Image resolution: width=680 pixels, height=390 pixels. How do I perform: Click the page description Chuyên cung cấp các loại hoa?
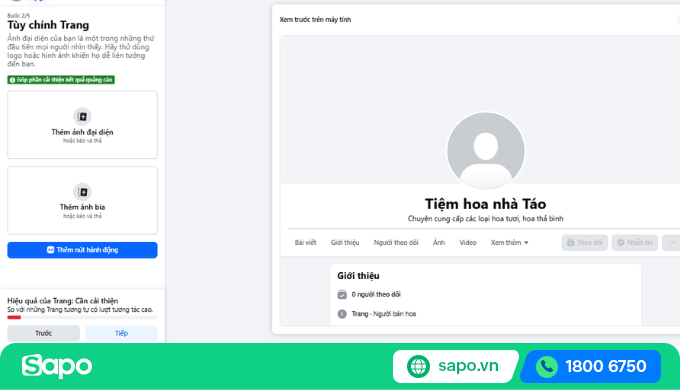(485, 219)
